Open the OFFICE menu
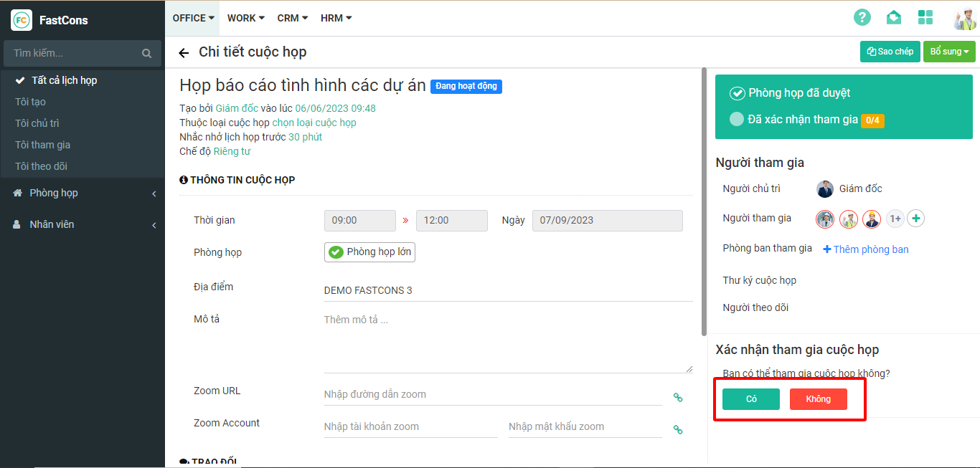This screenshot has height=468, width=980. click(193, 18)
